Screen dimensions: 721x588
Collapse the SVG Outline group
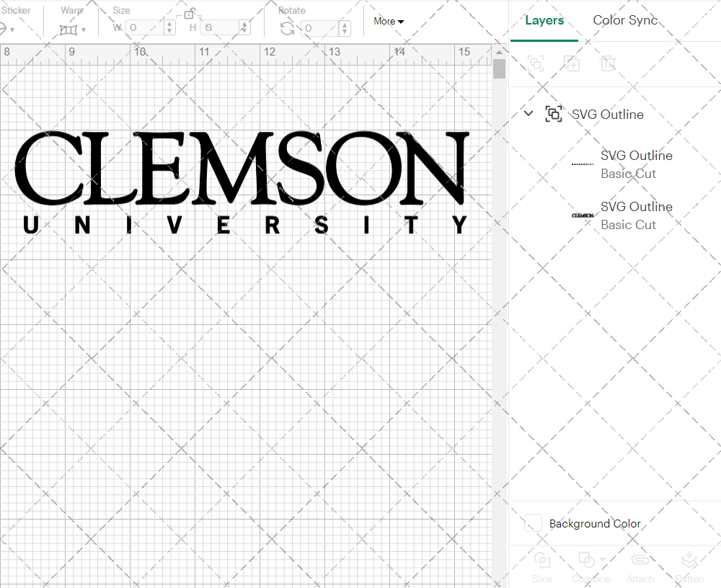click(528, 113)
